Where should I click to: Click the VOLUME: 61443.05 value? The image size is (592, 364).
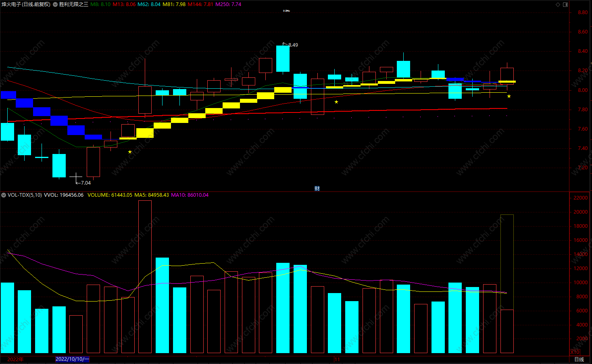click(x=110, y=195)
